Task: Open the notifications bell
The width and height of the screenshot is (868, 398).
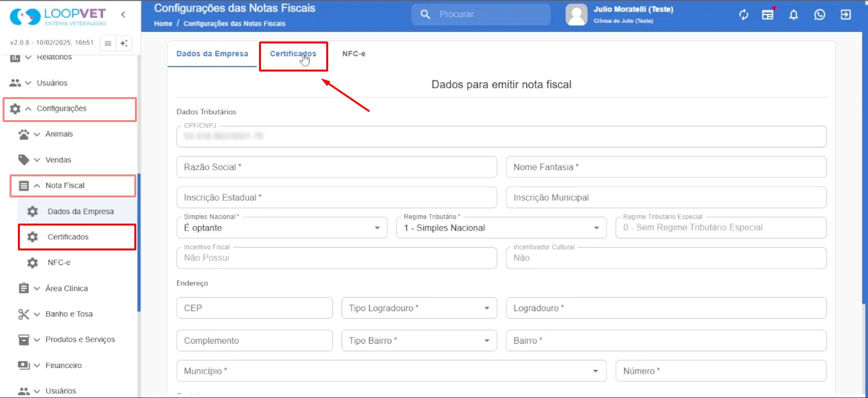Action: click(x=794, y=15)
